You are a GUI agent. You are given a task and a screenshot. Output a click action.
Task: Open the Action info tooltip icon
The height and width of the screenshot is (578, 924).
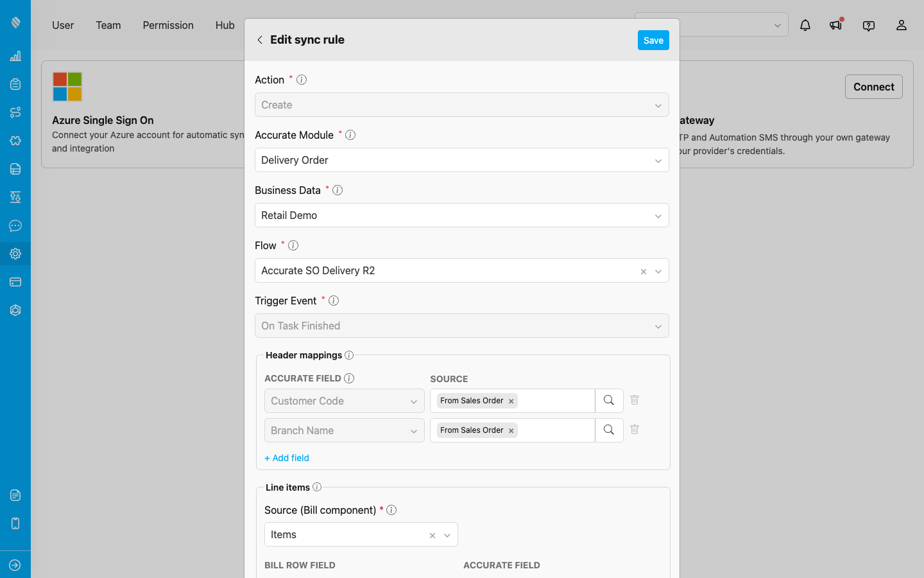pyautogui.click(x=302, y=80)
